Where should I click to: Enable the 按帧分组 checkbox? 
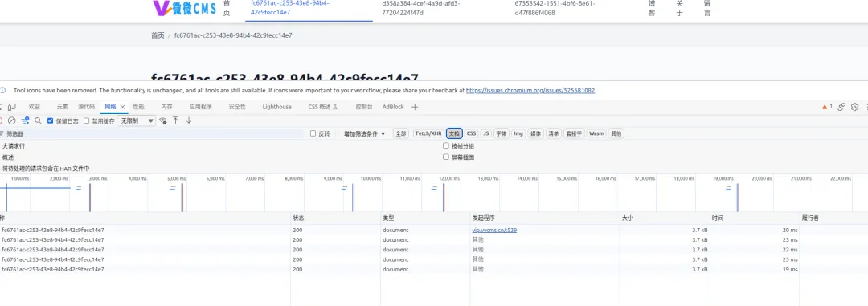[446, 146]
